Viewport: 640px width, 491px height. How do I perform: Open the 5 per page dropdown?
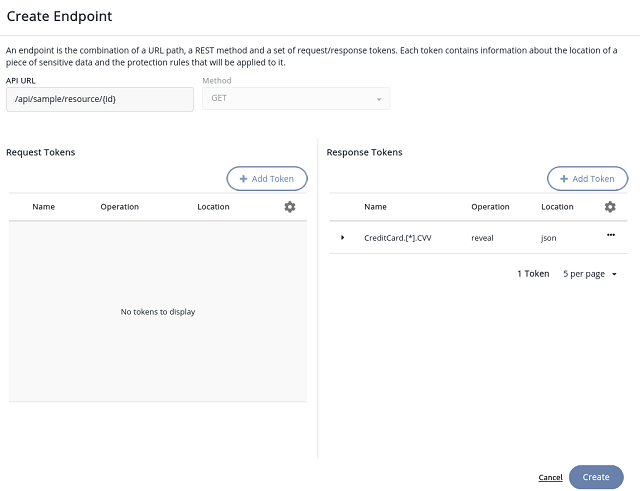[x=590, y=274]
